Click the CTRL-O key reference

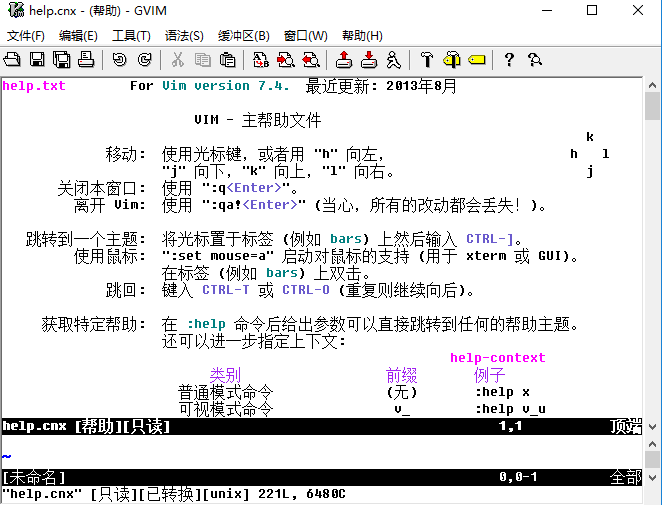(x=306, y=290)
